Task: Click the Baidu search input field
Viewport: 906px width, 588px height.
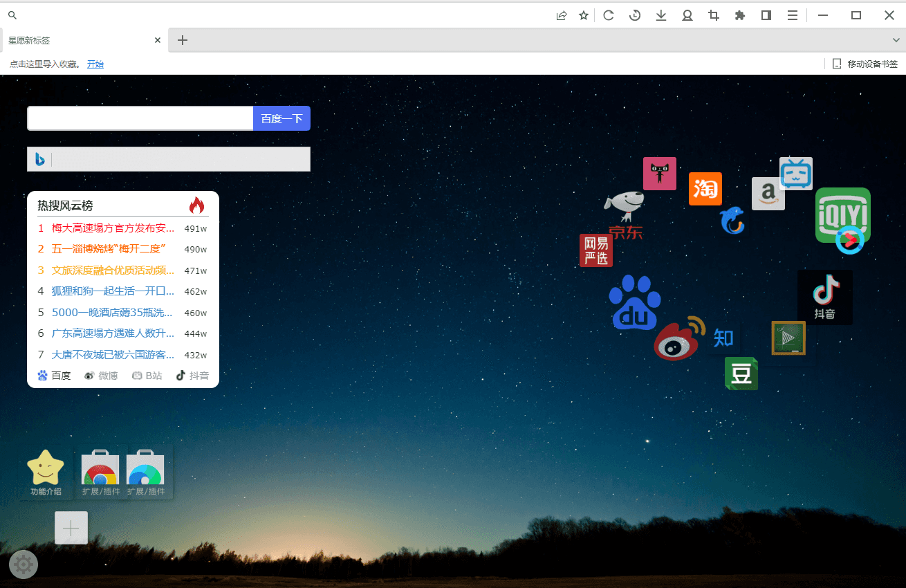Action: click(140, 118)
